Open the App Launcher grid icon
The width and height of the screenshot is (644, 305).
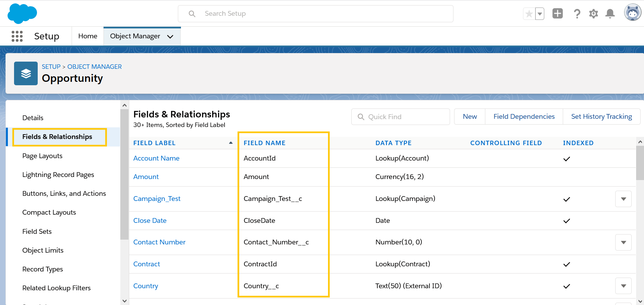17,36
